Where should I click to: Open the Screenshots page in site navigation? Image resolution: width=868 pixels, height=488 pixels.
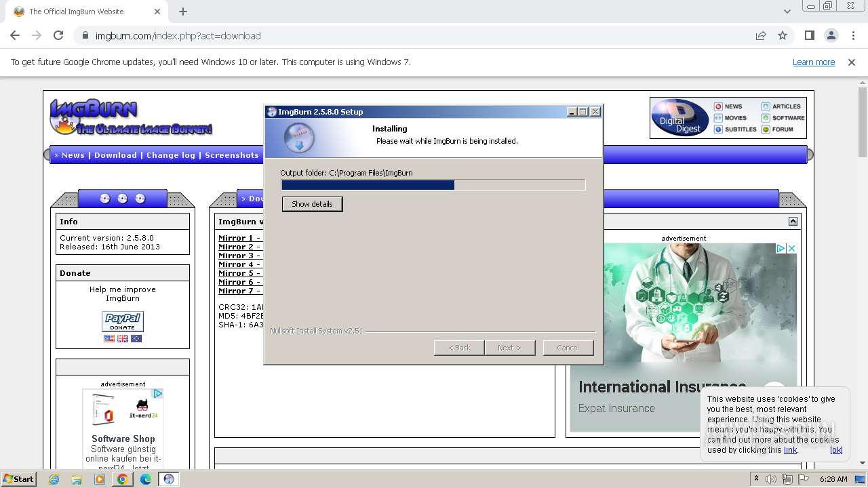tap(232, 155)
